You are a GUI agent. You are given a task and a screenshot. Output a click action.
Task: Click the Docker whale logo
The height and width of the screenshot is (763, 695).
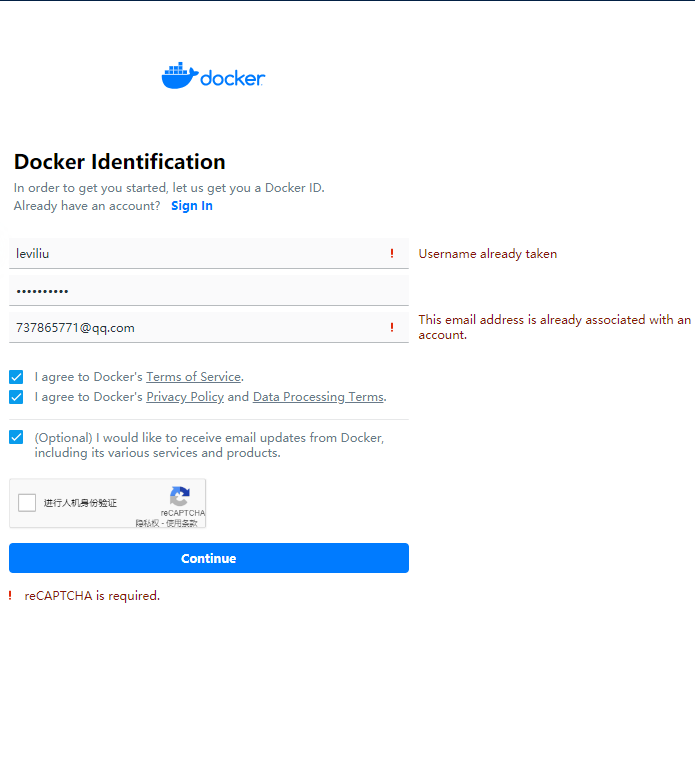pyautogui.click(x=179, y=76)
